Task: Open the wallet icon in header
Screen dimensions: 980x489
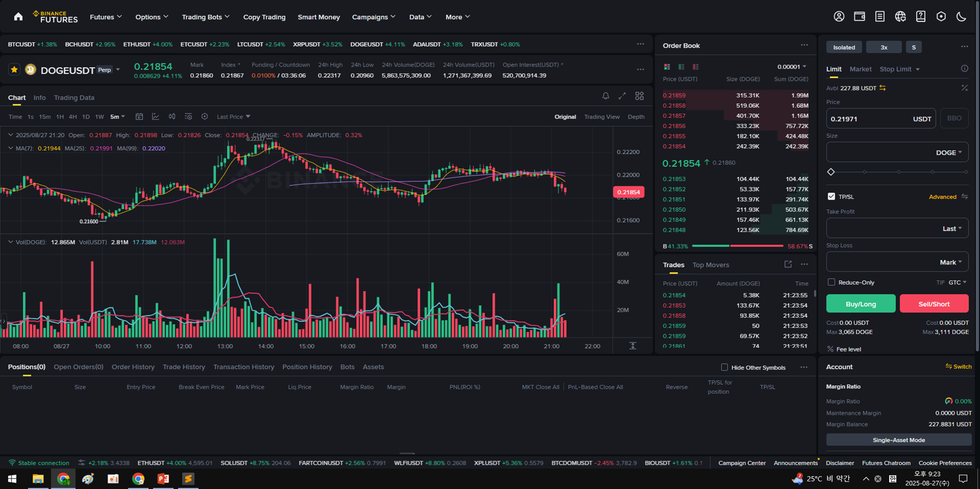Action: [859, 17]
